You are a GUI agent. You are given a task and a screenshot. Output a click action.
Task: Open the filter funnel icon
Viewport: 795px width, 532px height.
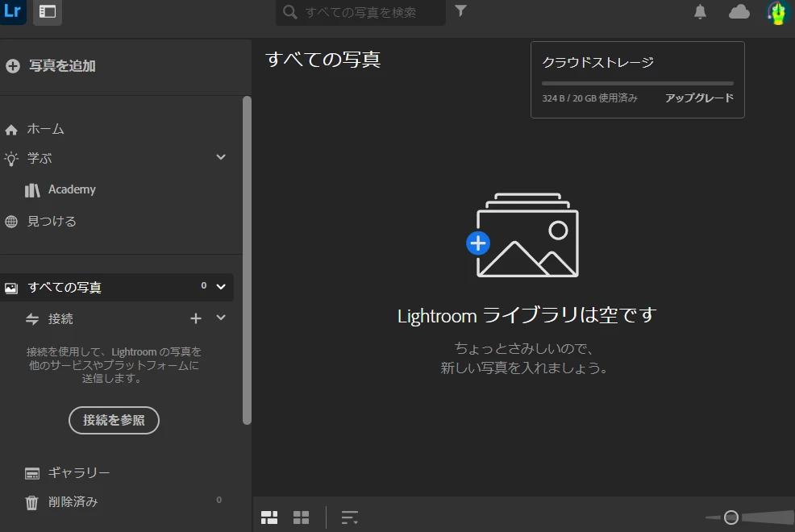(460, 10)
